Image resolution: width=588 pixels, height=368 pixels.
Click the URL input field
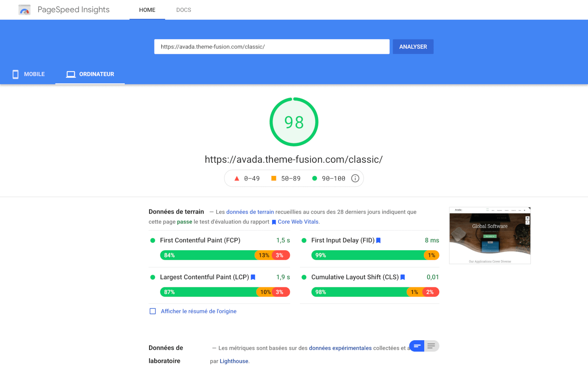click(x=272, y=47)
